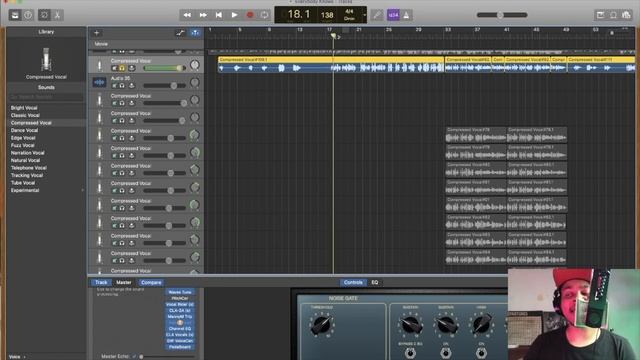Click the Tuner icon
Image resolution: width=640 pixels, height=360 pixels.
tap(377, 15)
